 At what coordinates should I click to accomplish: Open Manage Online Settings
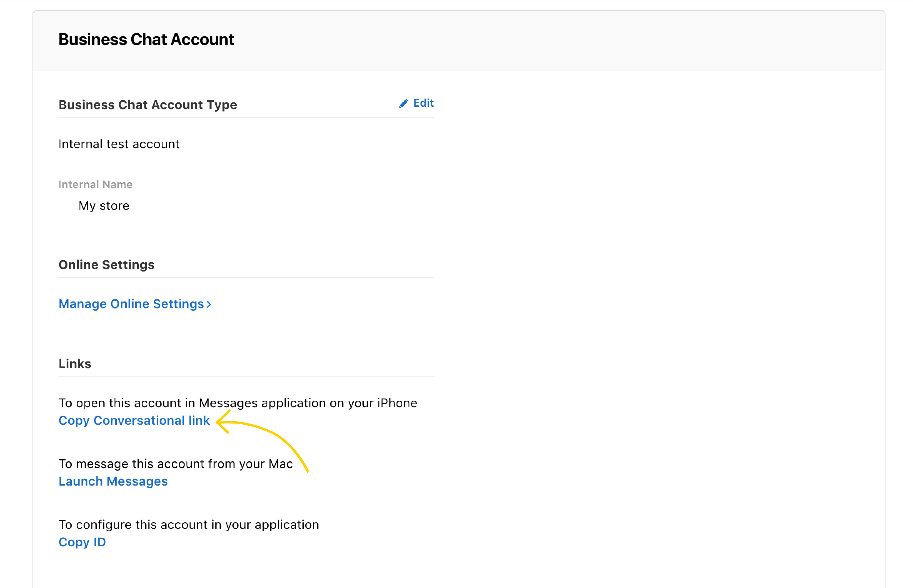click(135, 304)
